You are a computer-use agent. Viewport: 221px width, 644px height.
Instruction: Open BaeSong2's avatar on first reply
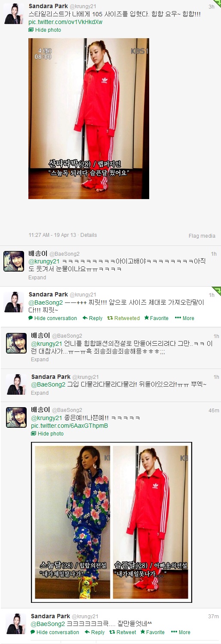pyautogui.click(x=14, y=261)
